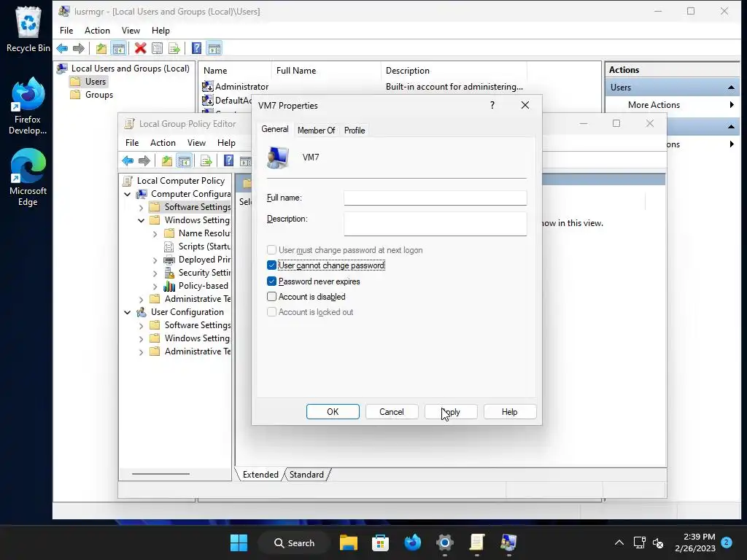Open Microsoft Store from taskbar
Image resolution: width=747 pixels, height=560 pixels.
380,542
